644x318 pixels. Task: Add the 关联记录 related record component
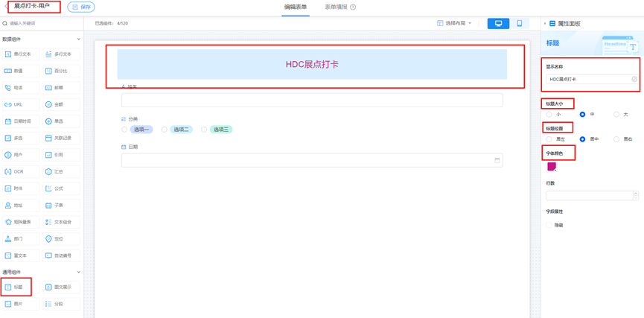[62, 138]
